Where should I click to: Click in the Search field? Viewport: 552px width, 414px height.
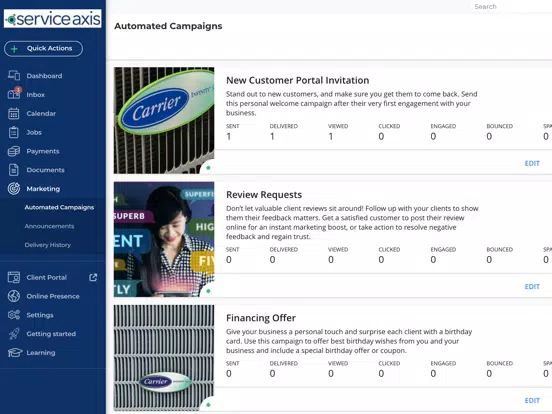(510, 7)
